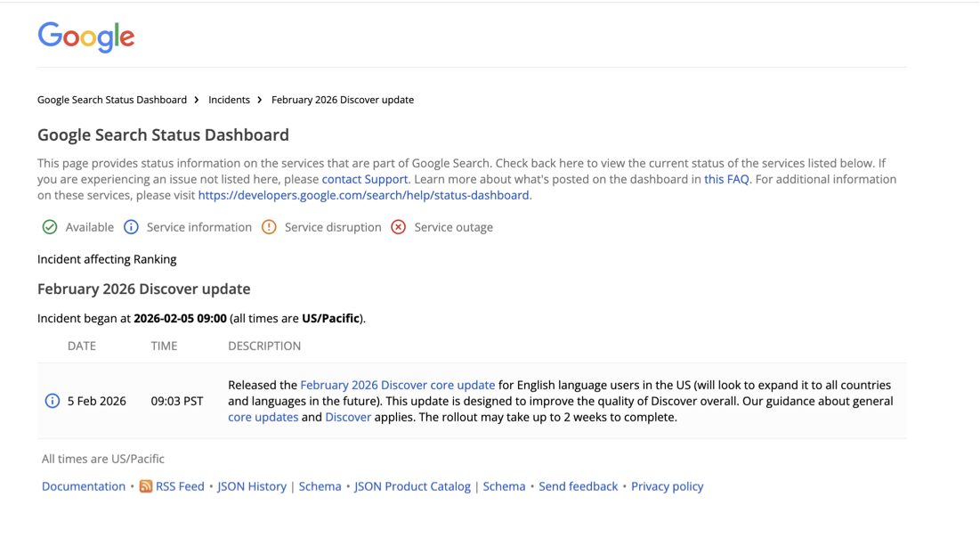Open the Discover guidance link
The image size is (980, 546).
pyautogui.click(x=348, y=417)
